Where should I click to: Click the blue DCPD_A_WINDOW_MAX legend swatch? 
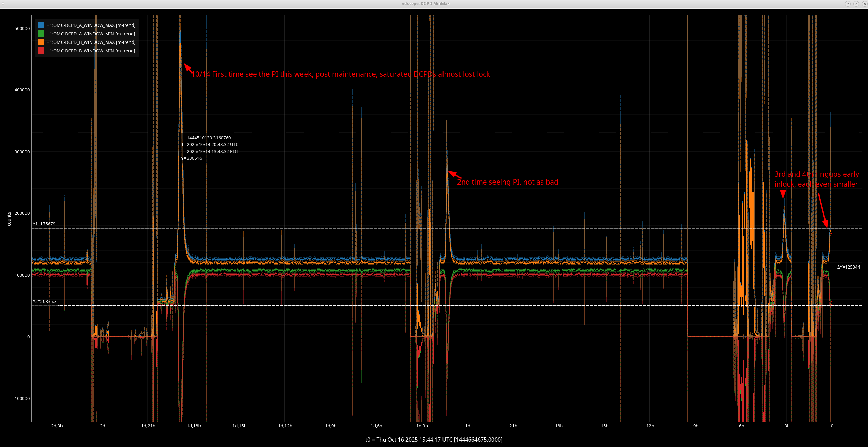(x=41, y=25)
